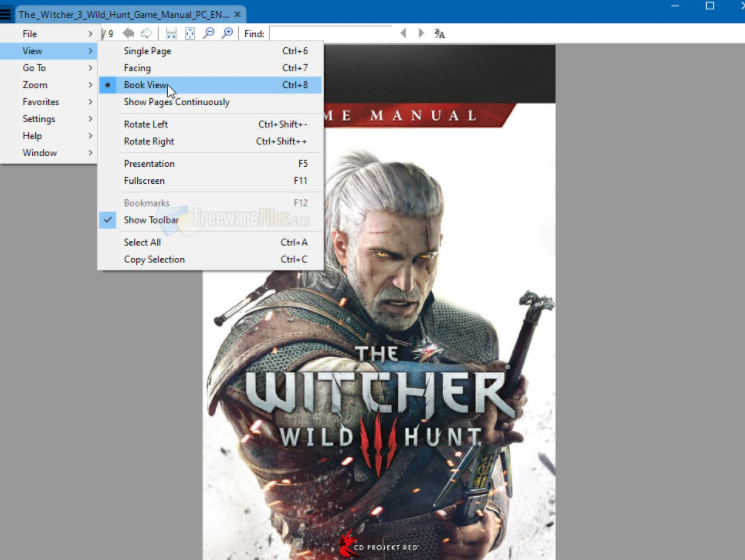Expand the Zoom submenu
Image resolution: width=745 pixels, height=560 pixels.
click(48, 85)
